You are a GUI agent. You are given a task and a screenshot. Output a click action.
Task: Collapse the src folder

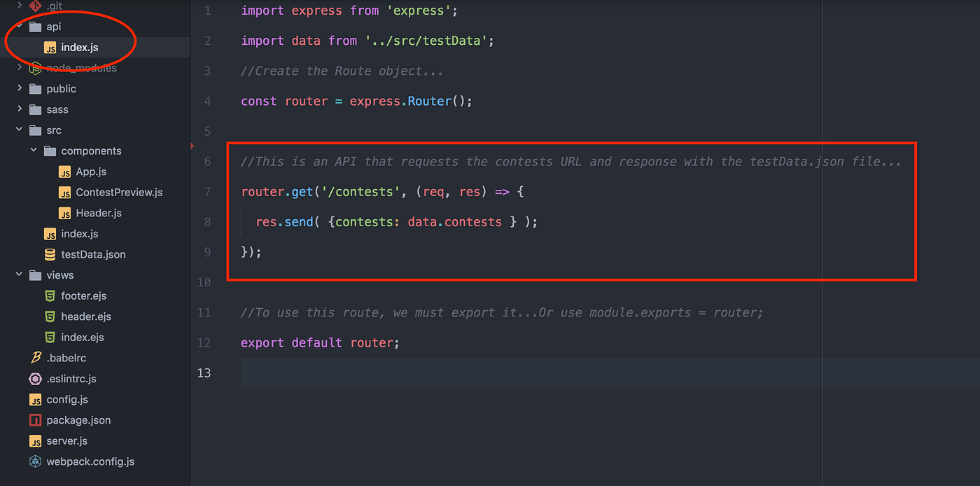[18, 130]
